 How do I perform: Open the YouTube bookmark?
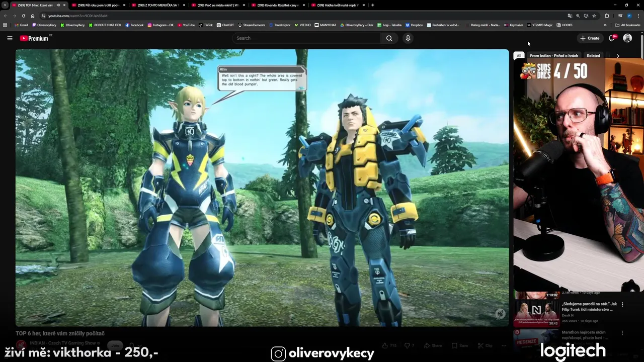[x=186, y=25]
